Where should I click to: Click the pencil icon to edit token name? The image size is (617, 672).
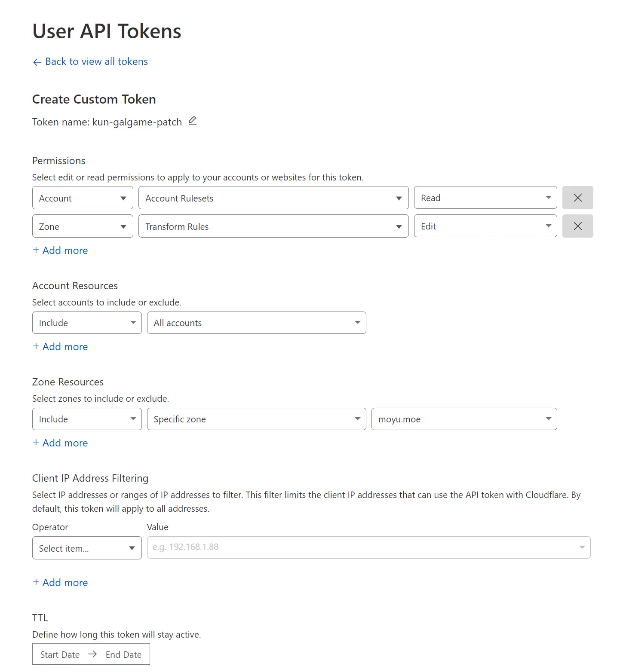click(x=193, y=121)
